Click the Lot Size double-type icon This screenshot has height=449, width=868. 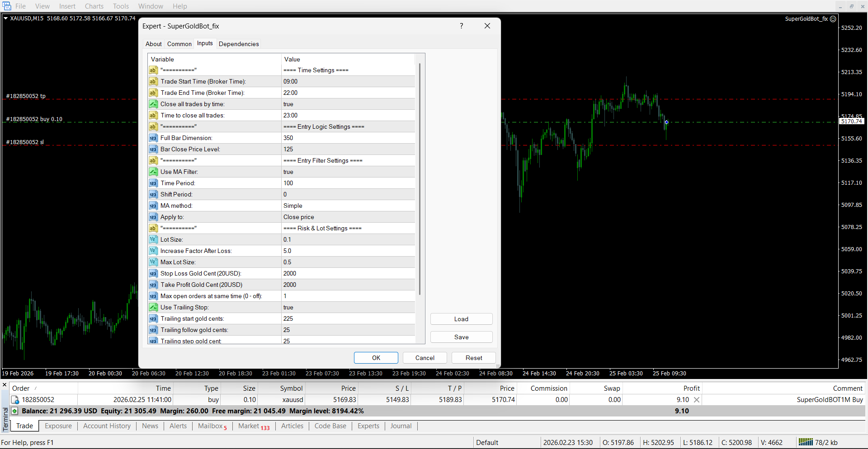point(153,239)
